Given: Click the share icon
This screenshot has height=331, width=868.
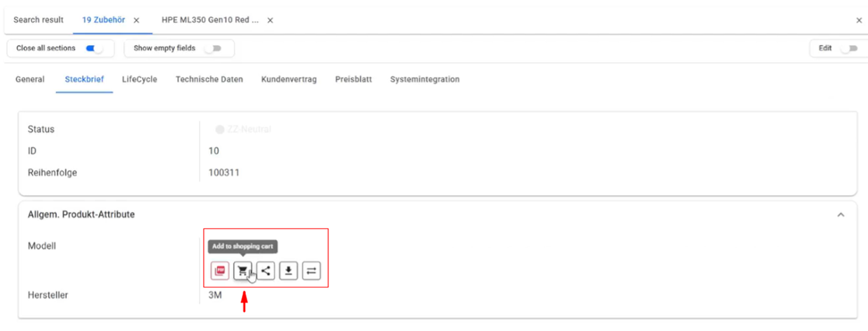Looking at the screenshot, I should click(x=266, y=271).
